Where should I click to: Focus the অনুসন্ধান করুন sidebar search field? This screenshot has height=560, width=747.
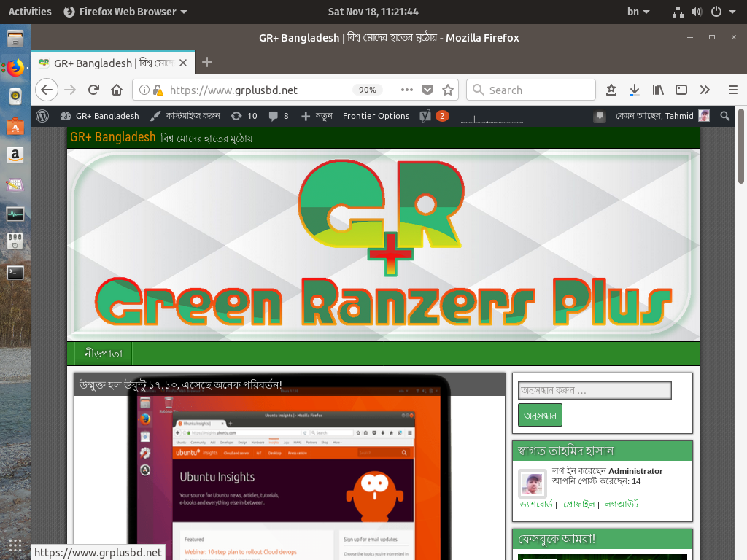pyautogui.click(x=595, y=391)
